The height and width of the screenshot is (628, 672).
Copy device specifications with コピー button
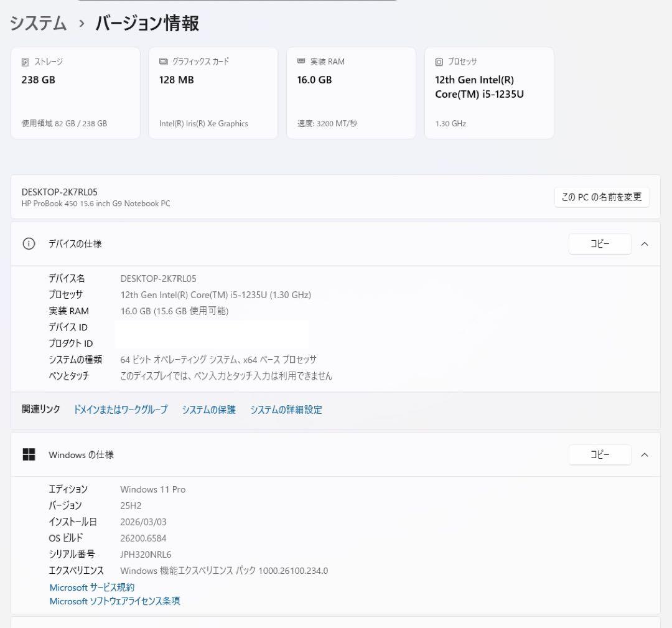click(600, 244)
